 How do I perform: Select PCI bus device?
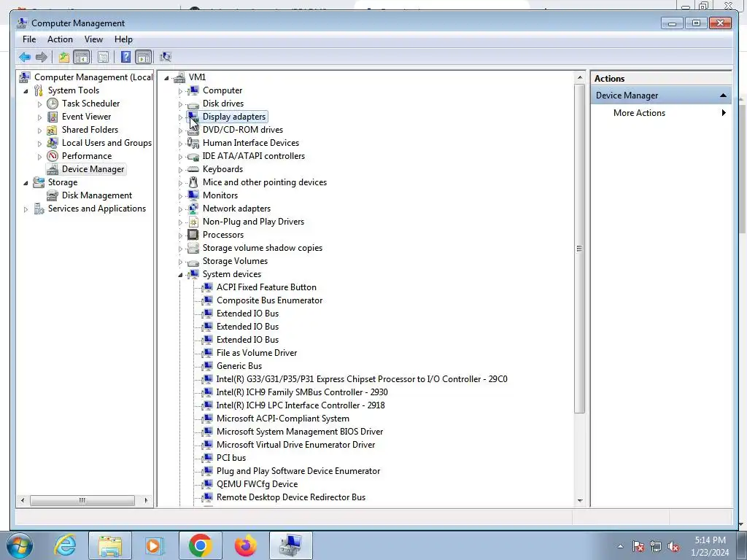231,458
